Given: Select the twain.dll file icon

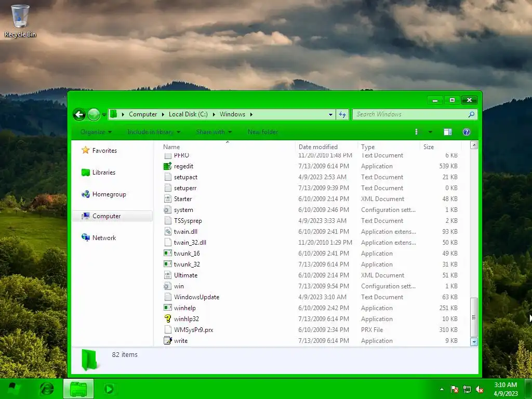Looking at the screenshot, I should pyautogui.click(x=168, y=231).
